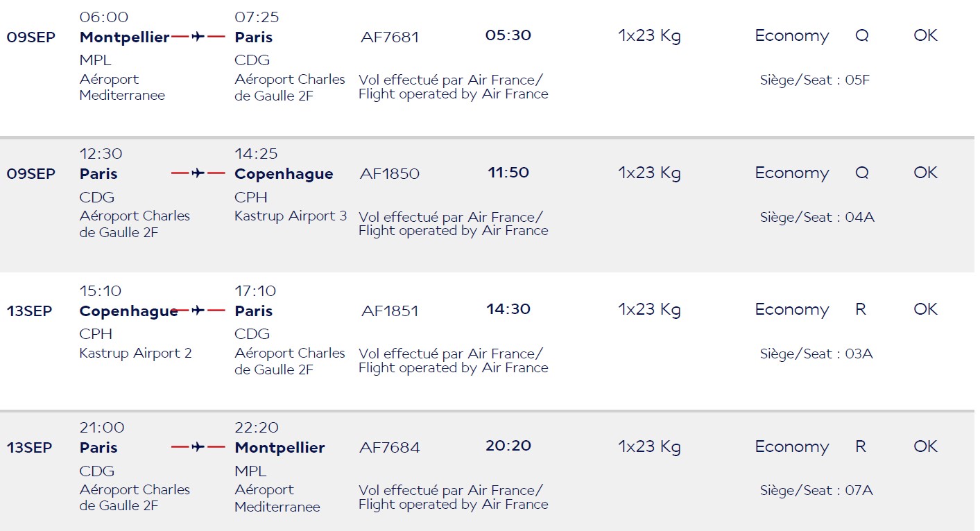980x531 pixels.
Task: Click the plane icon on the Paris–Copenhague row
Action: point(198,173)
